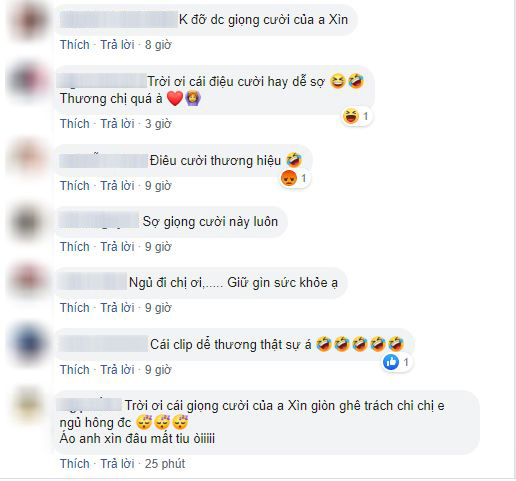Open the '3 giờ' timestamp of the comment

158,124
